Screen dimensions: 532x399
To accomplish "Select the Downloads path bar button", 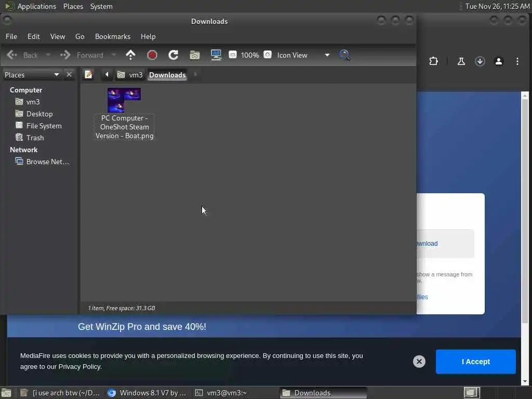I will (x=167, y=75).
